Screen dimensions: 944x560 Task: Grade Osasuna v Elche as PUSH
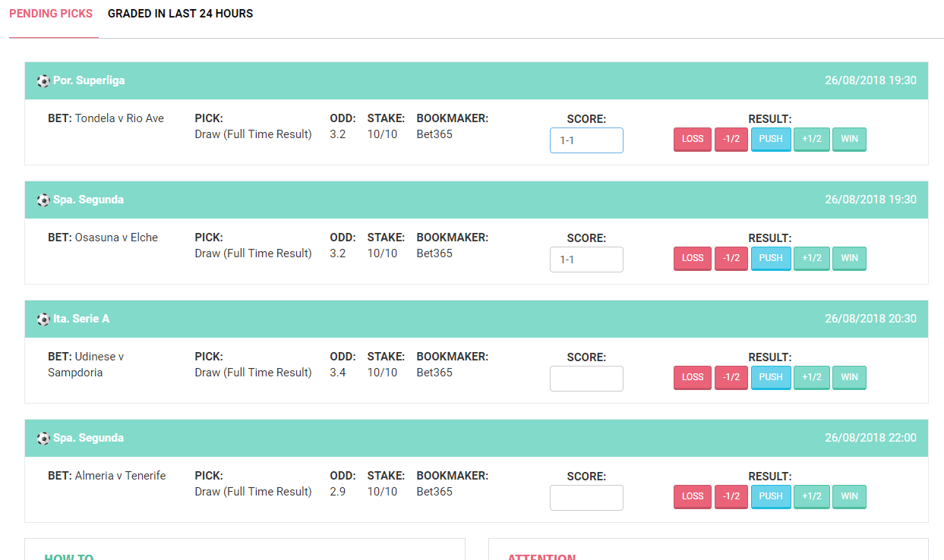click(770, 259)
